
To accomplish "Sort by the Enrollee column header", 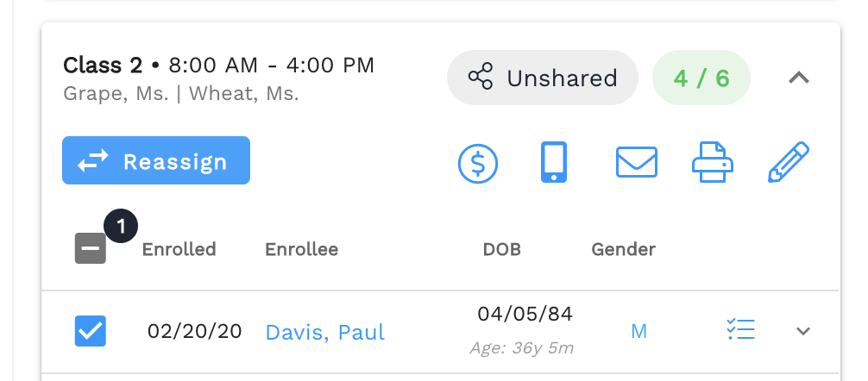I will [x=302, y=249].
